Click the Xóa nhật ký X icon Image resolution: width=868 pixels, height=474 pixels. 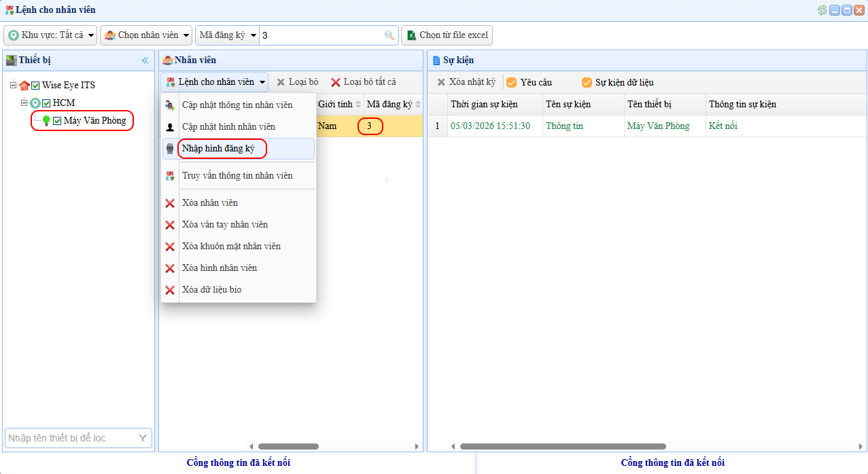(441, 82)
